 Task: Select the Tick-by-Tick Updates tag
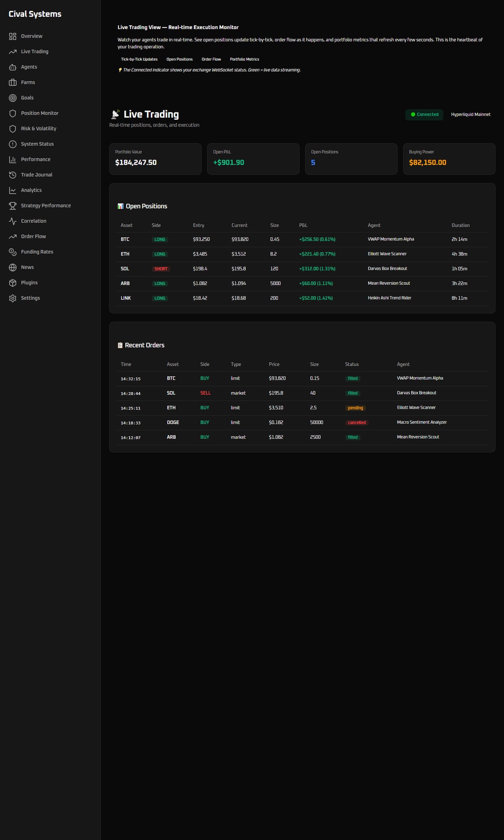[x=139, y=59]
